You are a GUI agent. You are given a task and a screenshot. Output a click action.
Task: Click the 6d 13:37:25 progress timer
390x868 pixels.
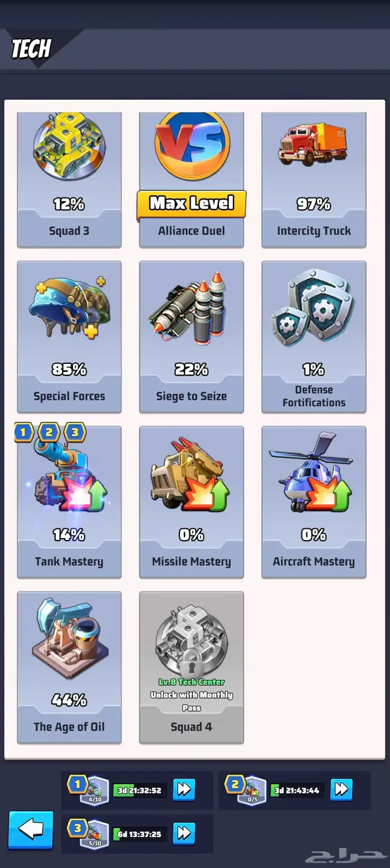point(140,834)
